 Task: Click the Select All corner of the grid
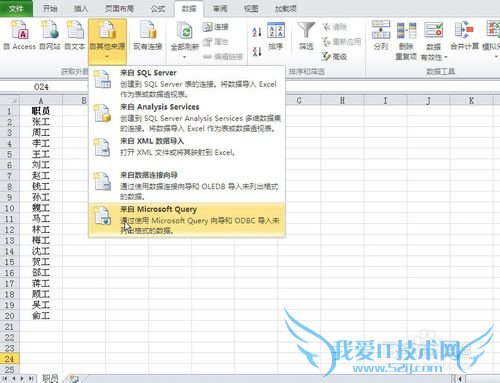click(x=10, y=100)
